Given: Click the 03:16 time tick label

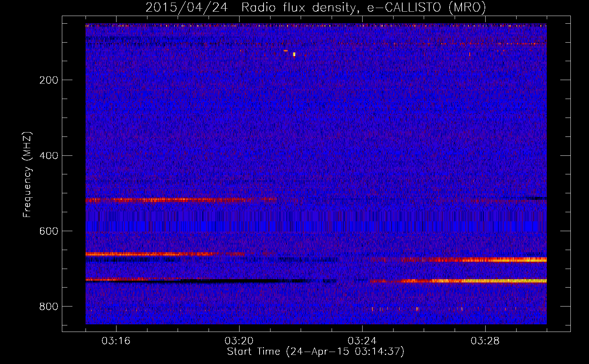Looking at the screenshot, I should click(116, 341).
